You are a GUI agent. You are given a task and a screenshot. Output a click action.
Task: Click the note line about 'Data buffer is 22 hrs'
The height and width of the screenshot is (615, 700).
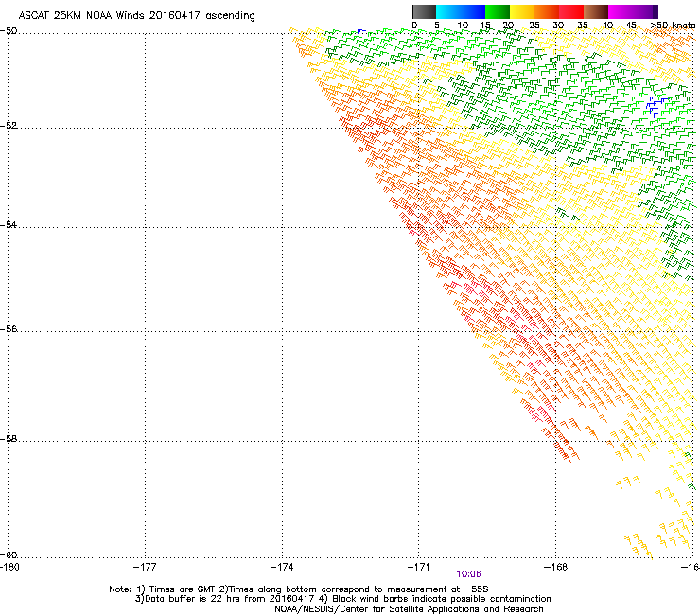point(342,599)
